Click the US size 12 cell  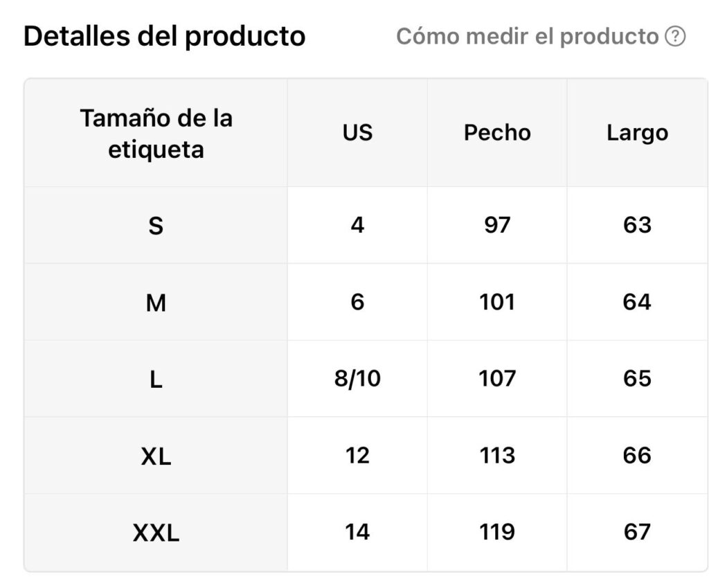click(357, 456)
